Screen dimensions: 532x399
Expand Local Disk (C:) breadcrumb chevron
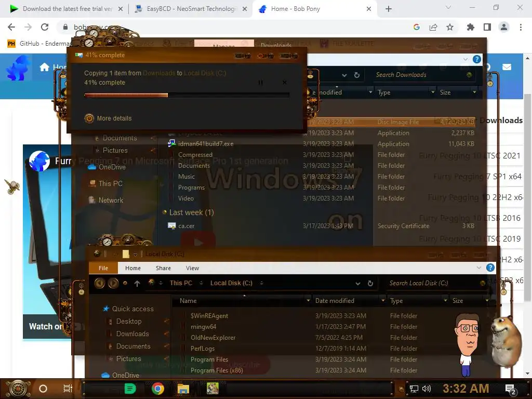(262, 283)
